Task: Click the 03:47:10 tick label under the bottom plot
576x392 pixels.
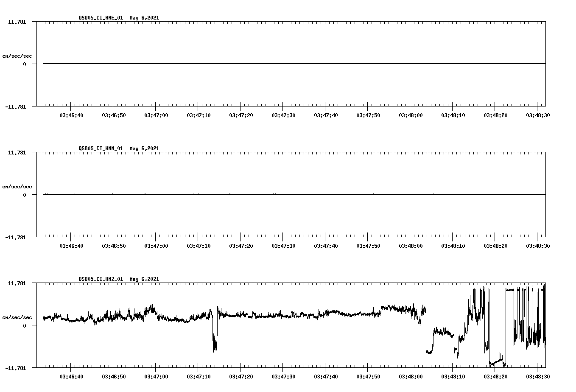Action: coord(199,375)
